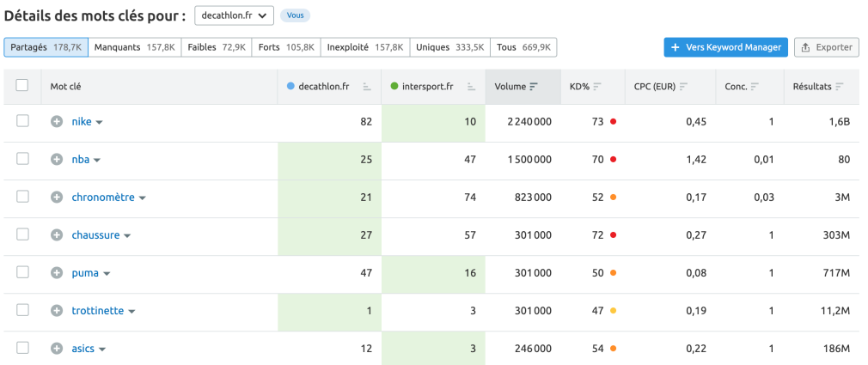Image resolution: width=868 pixels, height=365 pixels.
Task: Sort by the intersport.fr column sort icon
Action: (471, 87)
